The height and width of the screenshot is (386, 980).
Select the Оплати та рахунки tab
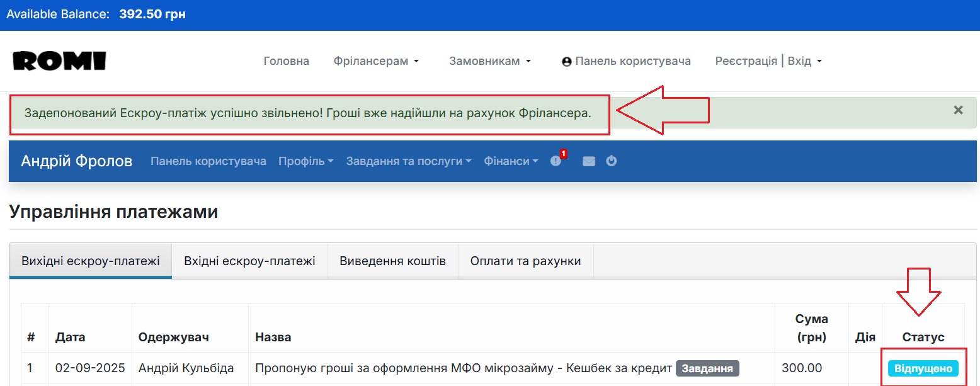(x=525, y=260)
